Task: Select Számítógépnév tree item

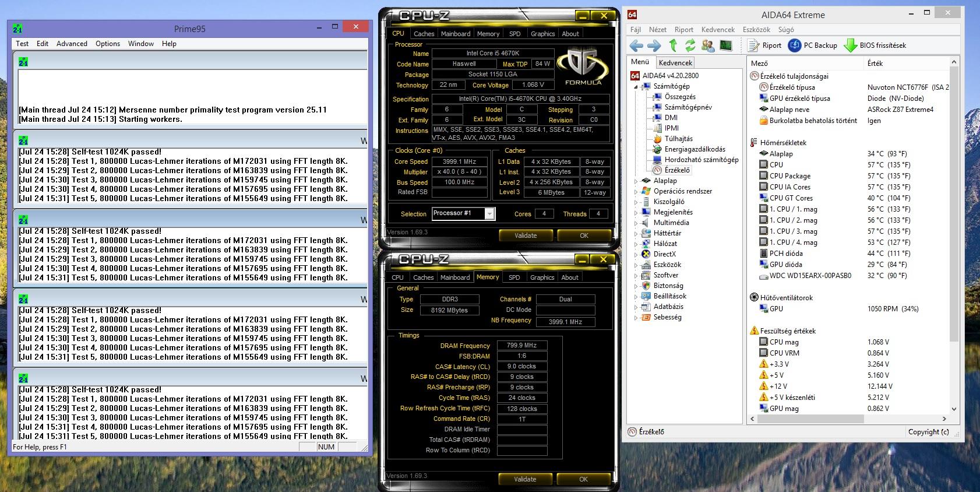Action: (682, 107)
